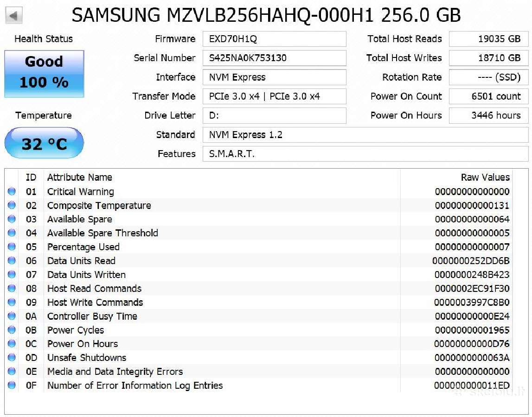Click Power On Count value 6501 count
The height and width of the screenshot is (417, 532).
pos(488,96)
